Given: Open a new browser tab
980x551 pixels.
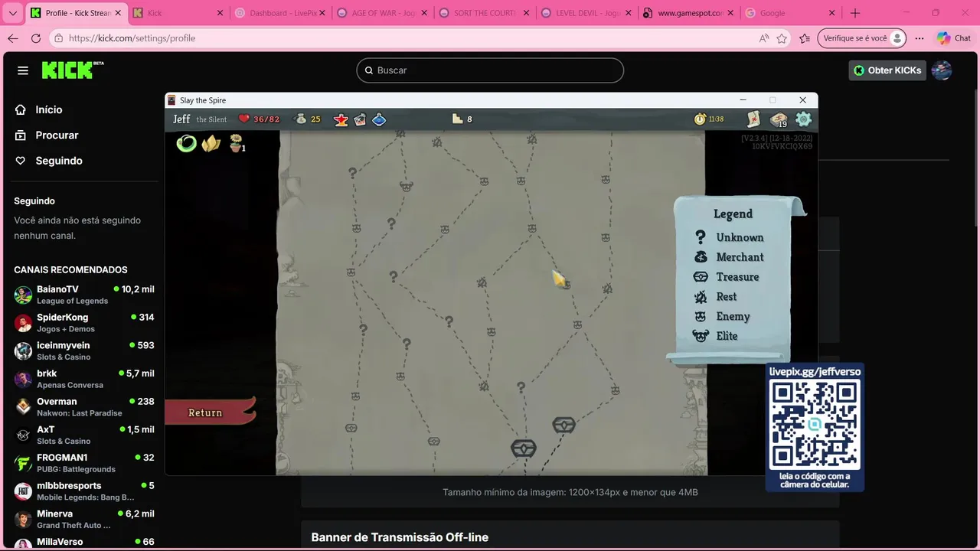Looking at the screenshot, I should click(x=855, y=13).
